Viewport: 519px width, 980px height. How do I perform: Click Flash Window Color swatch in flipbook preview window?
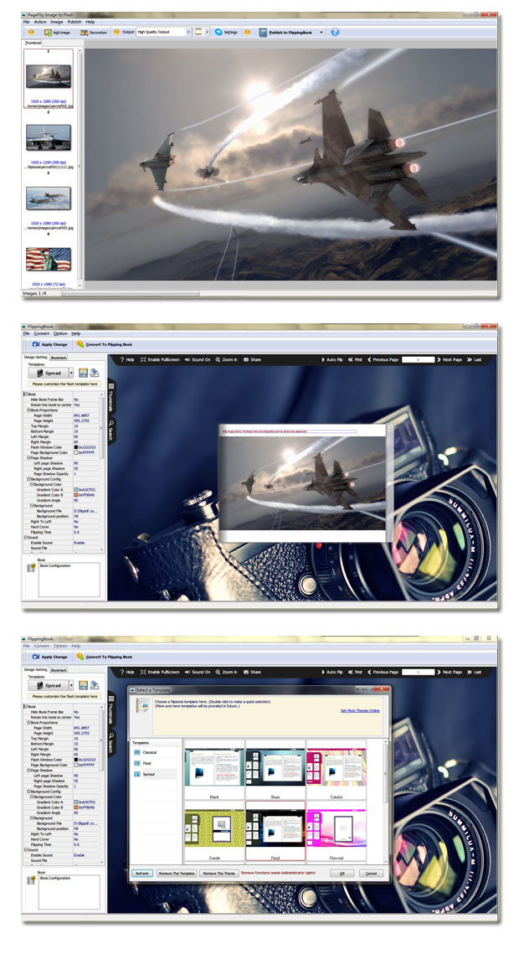(75, 447)
